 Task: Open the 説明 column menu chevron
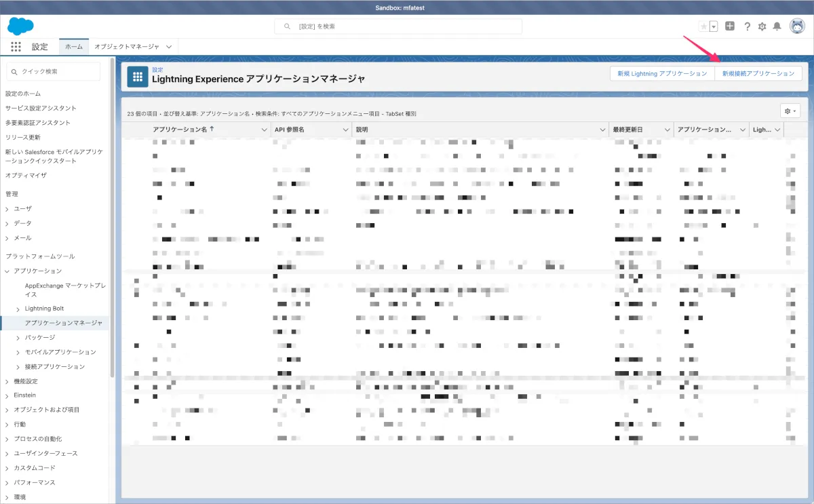tap(602, 130)
